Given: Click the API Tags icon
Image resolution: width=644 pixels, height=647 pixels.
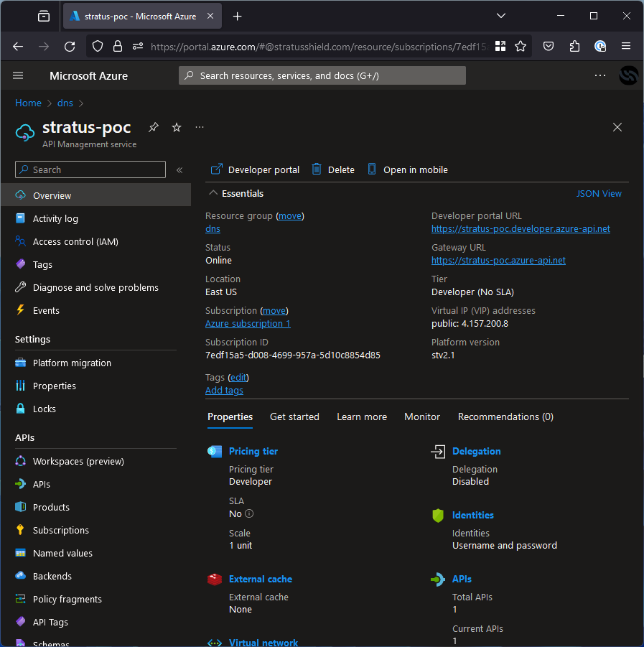Looking at the screenshot, I should point(20,622).
